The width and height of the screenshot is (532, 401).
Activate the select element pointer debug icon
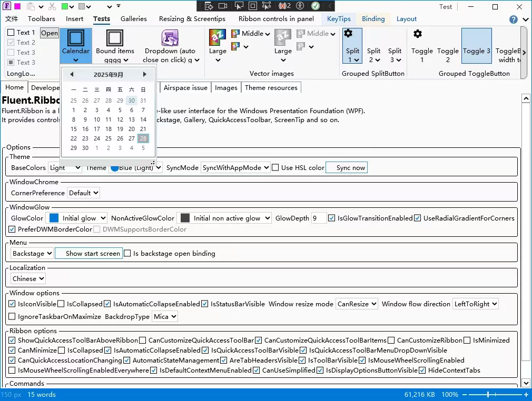click(239, 6)
